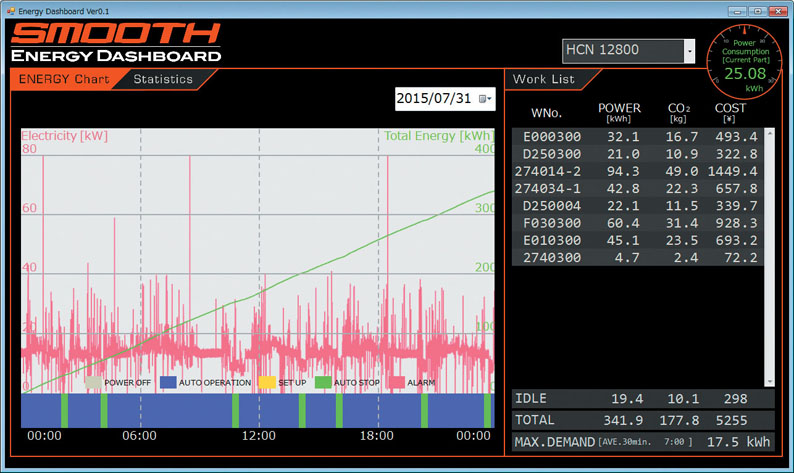Click the AUTO OPERATION legend swatch

coord(168,382)
